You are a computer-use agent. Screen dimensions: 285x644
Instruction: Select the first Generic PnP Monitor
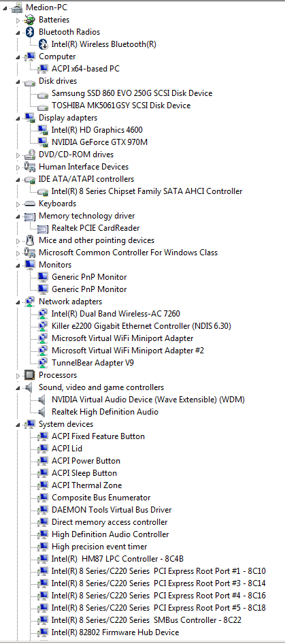point(89,277)
